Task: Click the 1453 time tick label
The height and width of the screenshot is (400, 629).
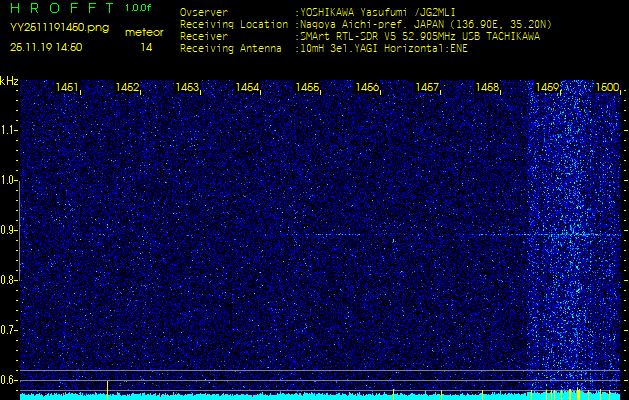Action: coord(188,88)
